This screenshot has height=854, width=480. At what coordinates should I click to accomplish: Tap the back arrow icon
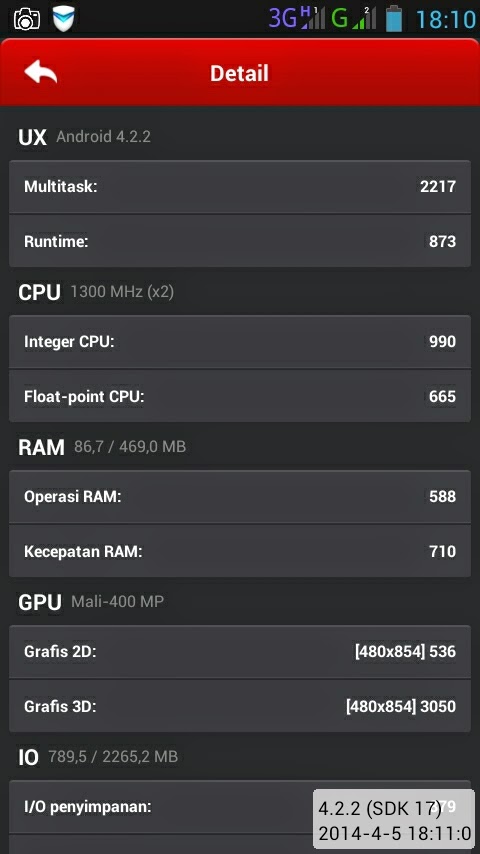tap(40, 72)
